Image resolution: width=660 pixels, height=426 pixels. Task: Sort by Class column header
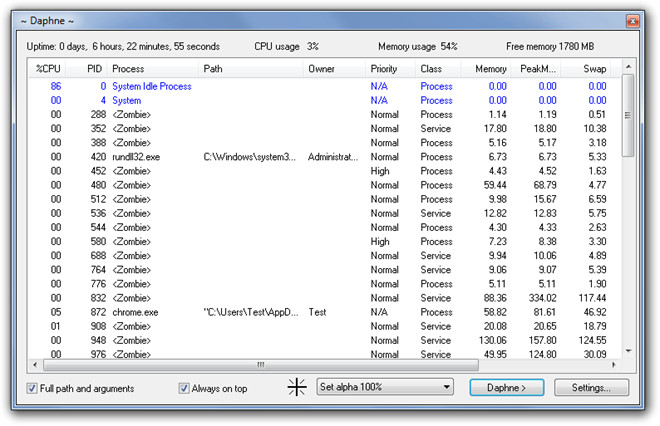[438, 69]
